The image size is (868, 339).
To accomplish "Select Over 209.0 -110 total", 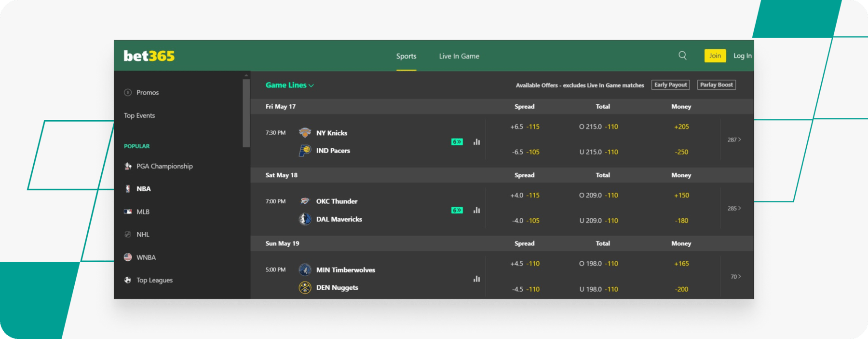I will [598, 195].
